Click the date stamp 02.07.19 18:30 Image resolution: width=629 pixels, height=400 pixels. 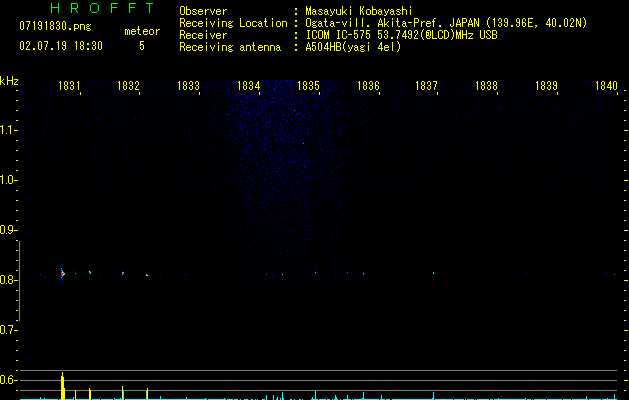click(x=61, y=46)
